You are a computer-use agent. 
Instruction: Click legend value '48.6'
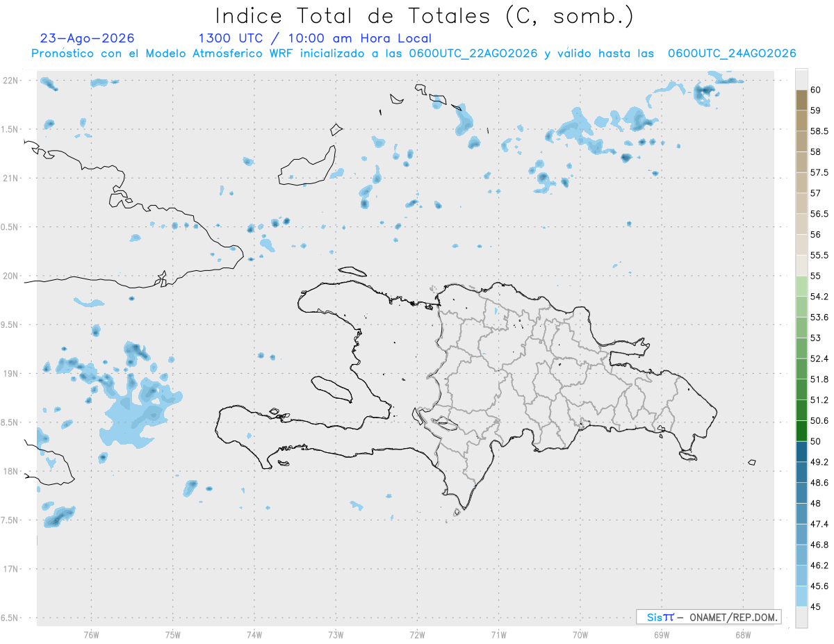819,483
